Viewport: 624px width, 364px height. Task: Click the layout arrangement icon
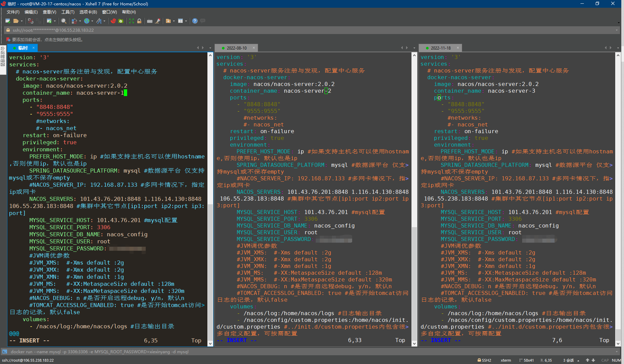[x=180, y=21]
